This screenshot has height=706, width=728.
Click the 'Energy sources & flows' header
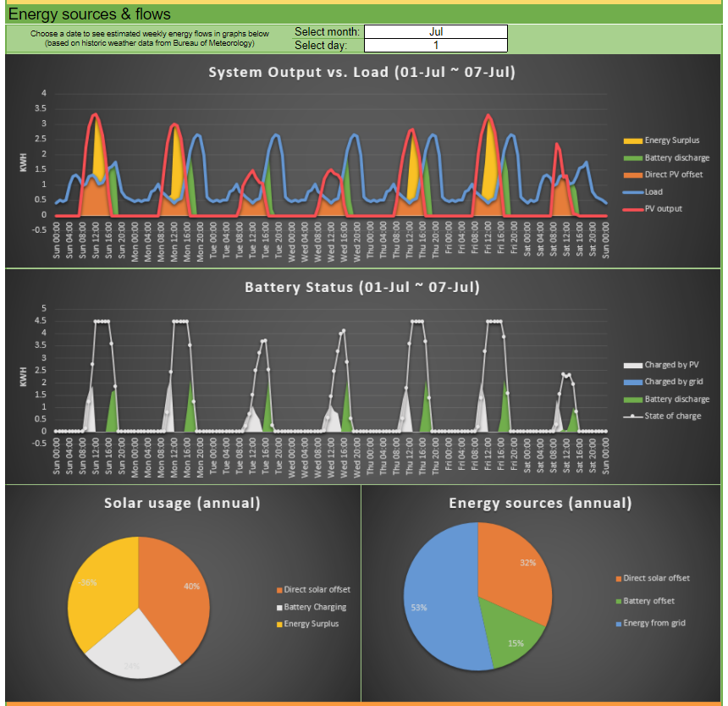coord(90,14)
